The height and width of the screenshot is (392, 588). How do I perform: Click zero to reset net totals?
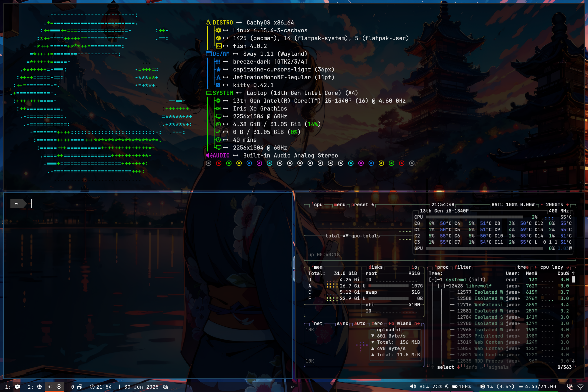pyautogui.click(x=377, y=323)
